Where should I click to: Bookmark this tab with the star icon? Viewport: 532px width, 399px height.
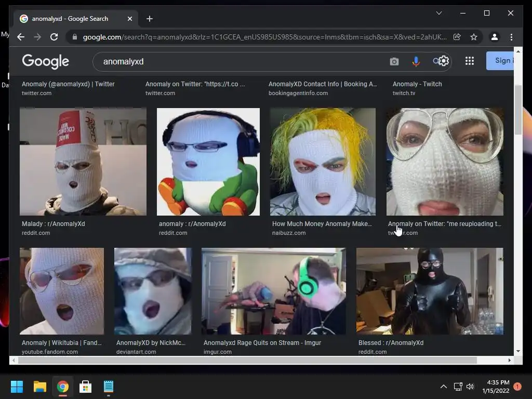click(474, 37)
